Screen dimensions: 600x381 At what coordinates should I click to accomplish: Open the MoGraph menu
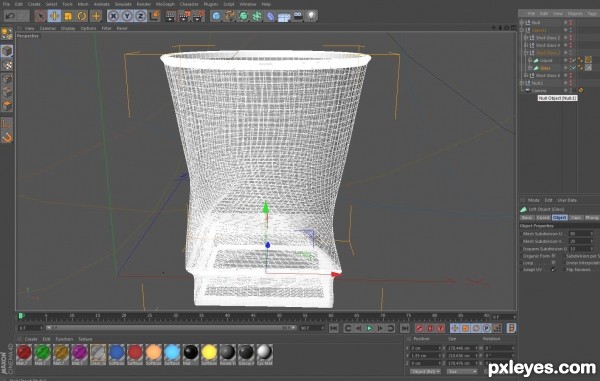[x=165, y=4]
